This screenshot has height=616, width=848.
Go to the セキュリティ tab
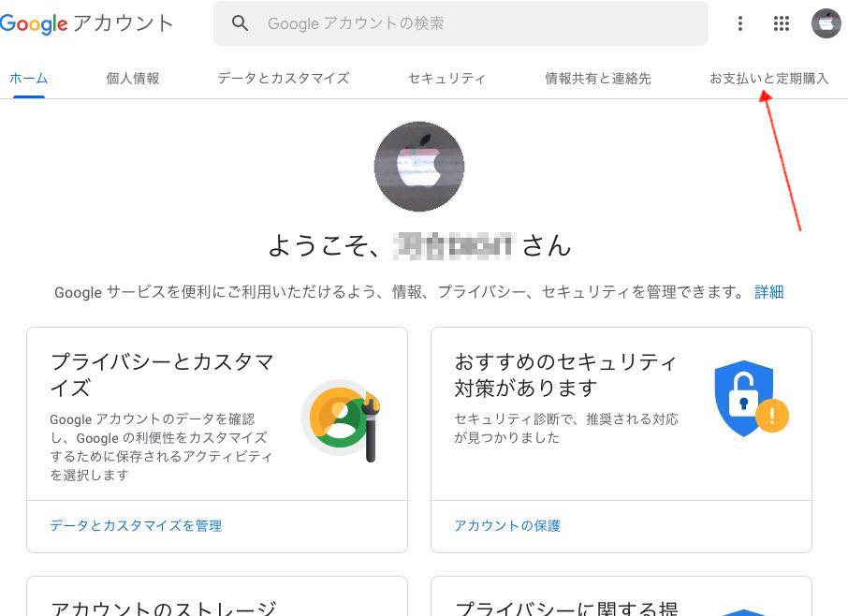(446, 79)
